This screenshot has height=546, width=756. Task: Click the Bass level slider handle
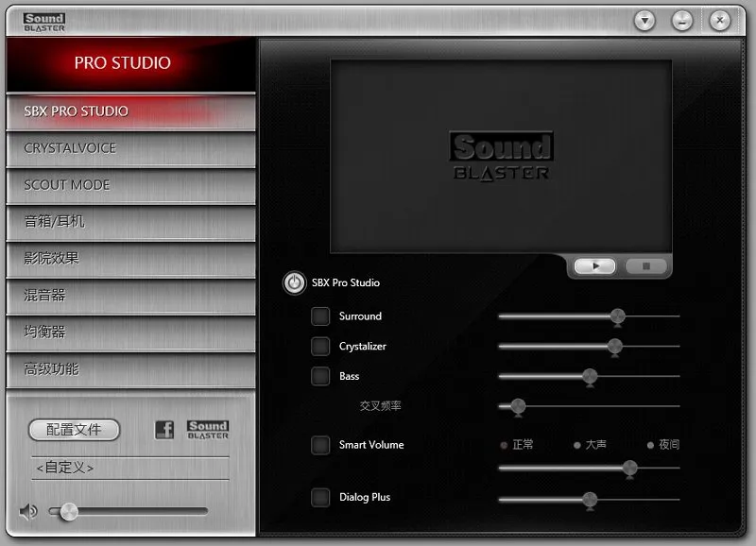click(x=590, y=377)
